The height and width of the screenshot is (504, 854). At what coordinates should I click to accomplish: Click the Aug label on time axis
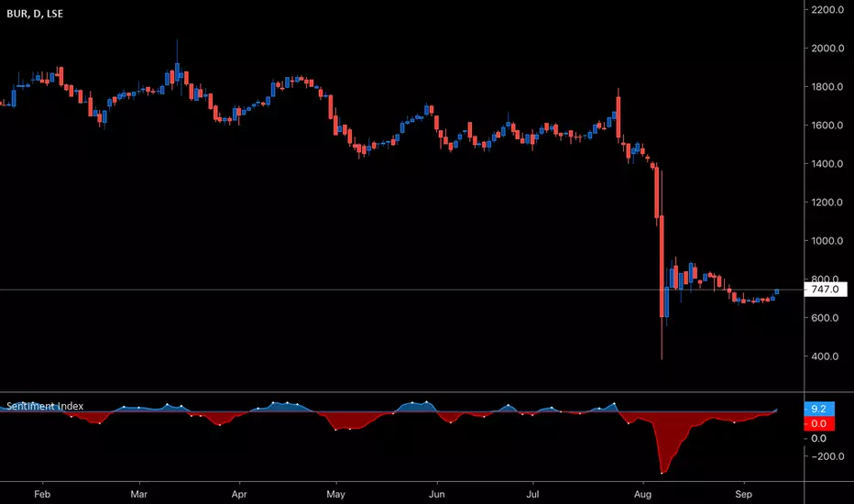642,494
